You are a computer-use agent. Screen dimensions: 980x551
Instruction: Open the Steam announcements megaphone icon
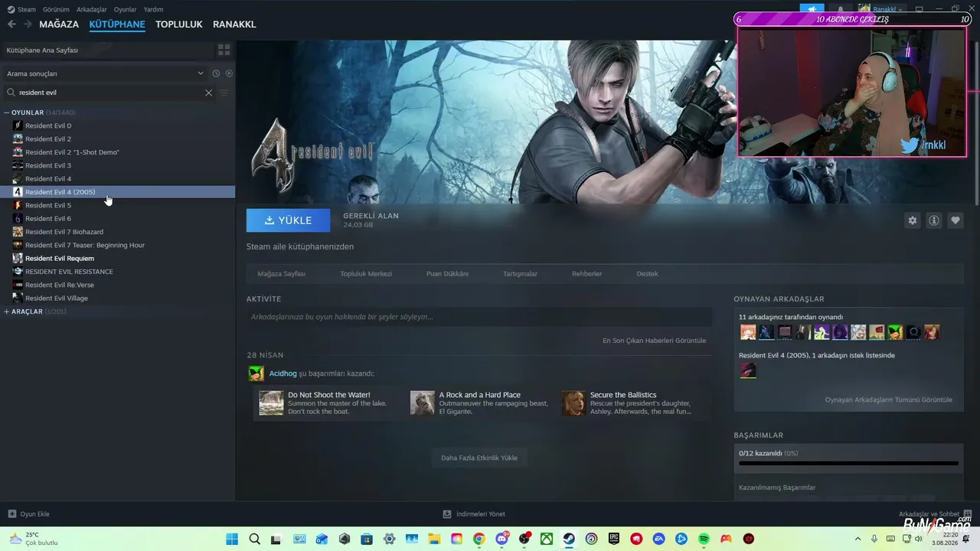point(812,9)
